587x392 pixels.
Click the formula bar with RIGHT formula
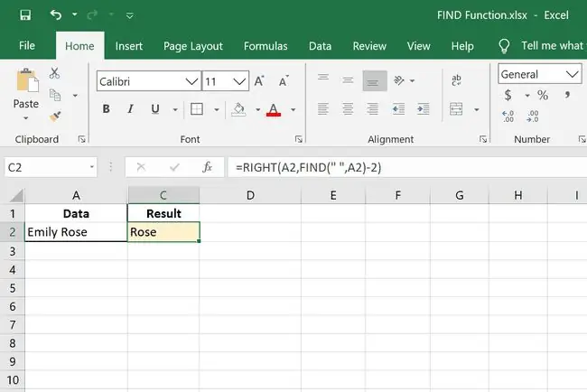point(407,167)
